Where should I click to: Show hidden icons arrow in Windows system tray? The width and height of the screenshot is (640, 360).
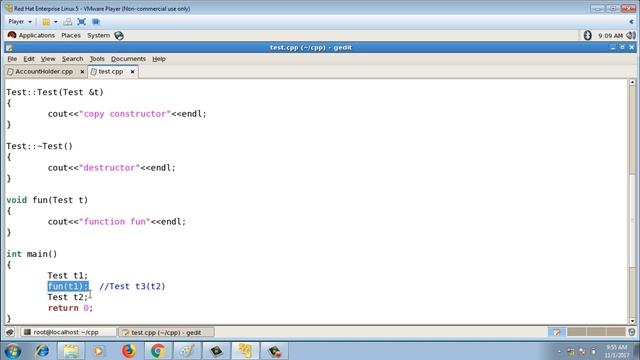(559, 351)
